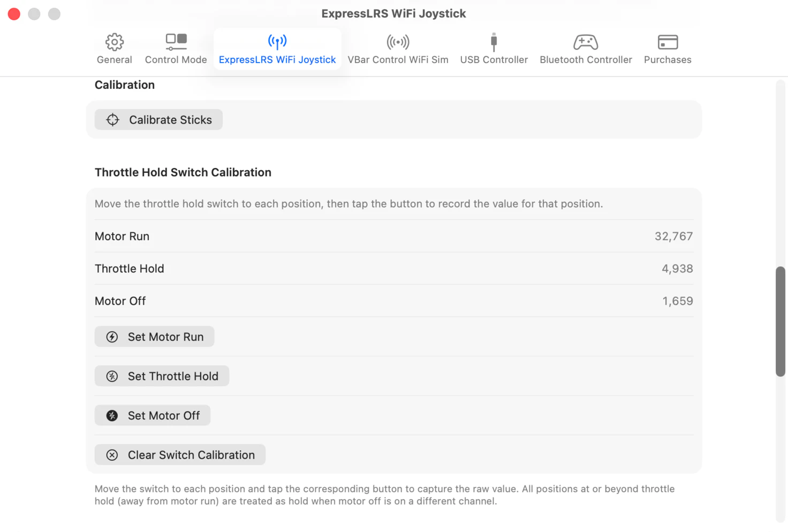
Task: Click the Motor Run value 32,767
Action: 673,237
